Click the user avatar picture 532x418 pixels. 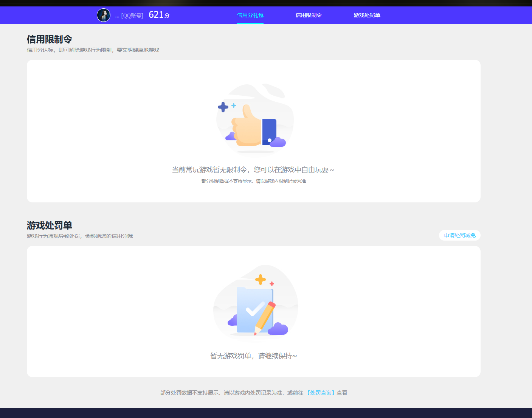click(104, 15)
